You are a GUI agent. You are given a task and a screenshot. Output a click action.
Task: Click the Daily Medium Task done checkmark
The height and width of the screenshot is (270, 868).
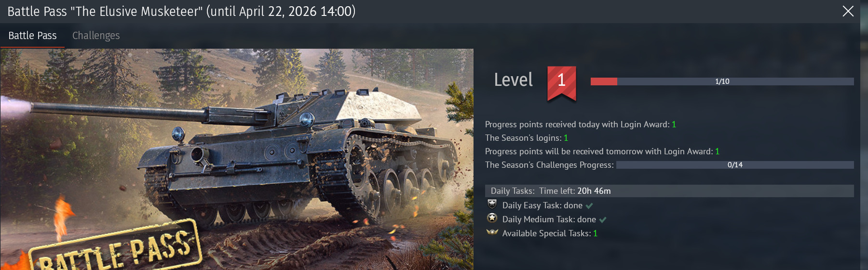coord(603,220)
